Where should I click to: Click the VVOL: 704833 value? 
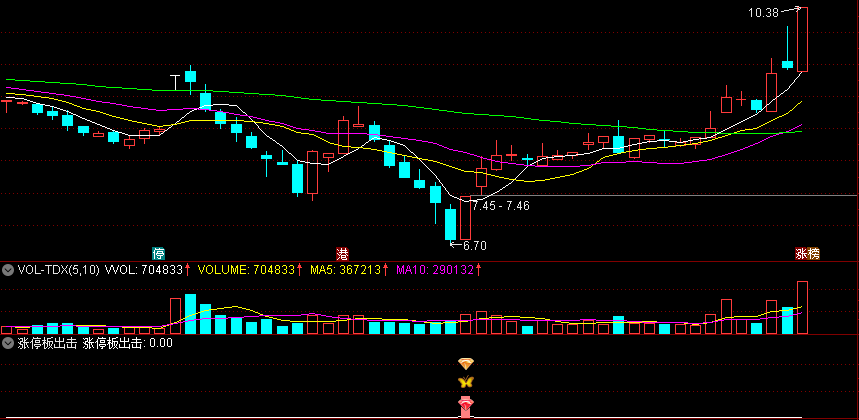[143, 269]
